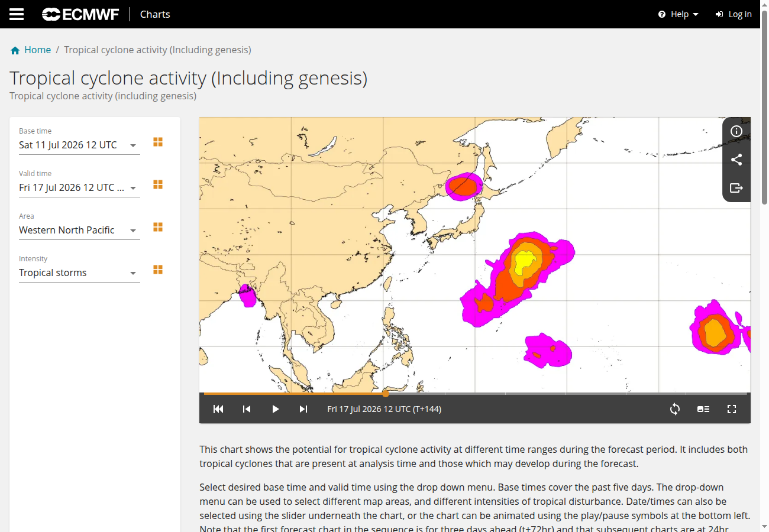Open the Base time grid selector
769x532 pixels.
[158, 142]
